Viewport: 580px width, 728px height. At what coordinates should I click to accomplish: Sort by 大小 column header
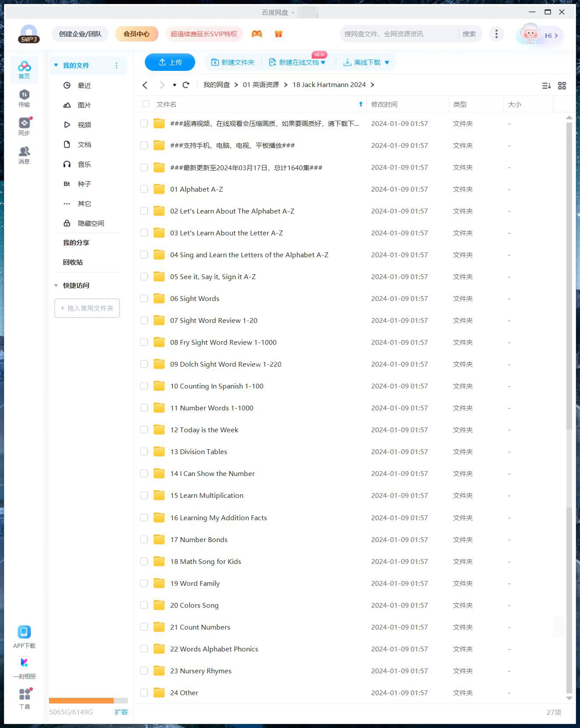click(515, 104)
